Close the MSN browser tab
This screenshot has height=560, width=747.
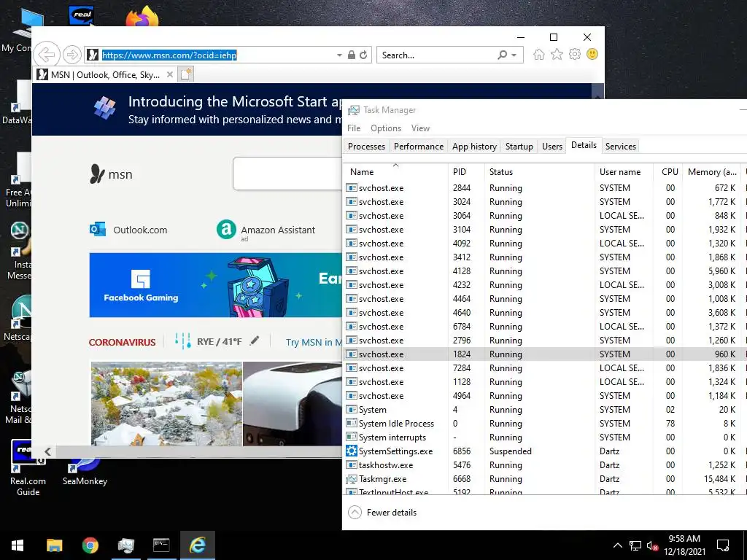coord(169,75)
